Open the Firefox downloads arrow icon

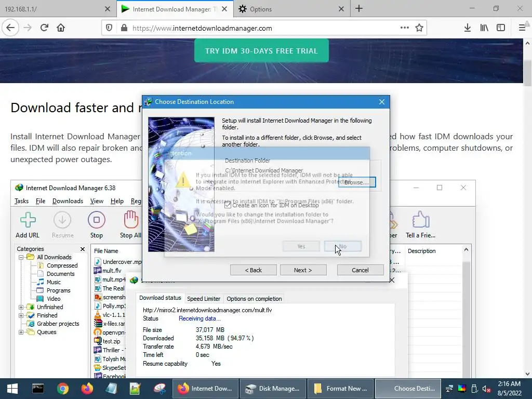pos(467,28)
